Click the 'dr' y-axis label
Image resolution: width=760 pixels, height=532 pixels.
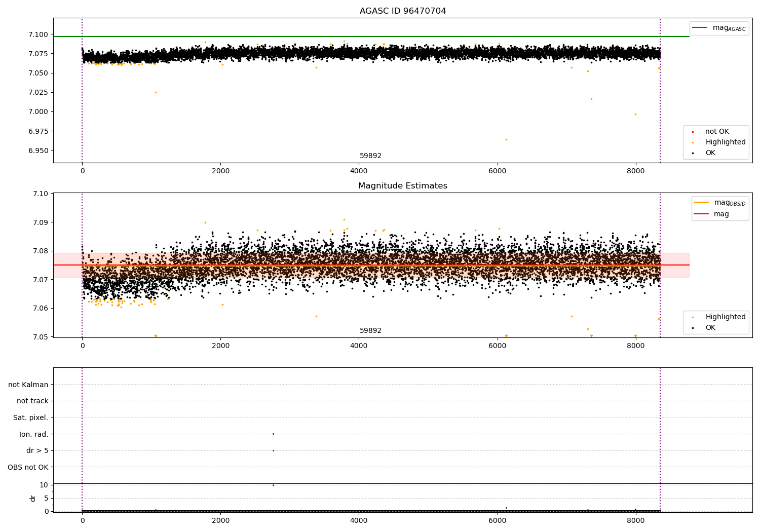coord(33,498)
